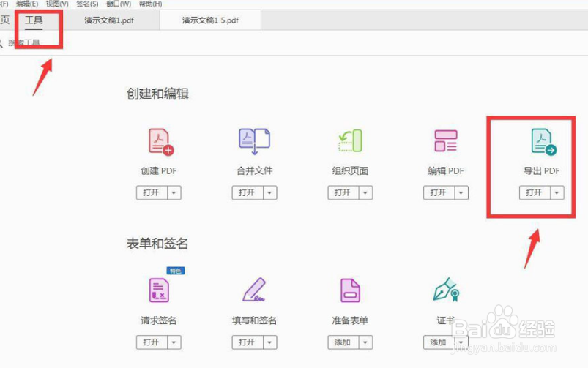588x368 pixels.
Task: Expand dropdown arrow beside 准备表单 添加
Action: [x=365, y=342]
